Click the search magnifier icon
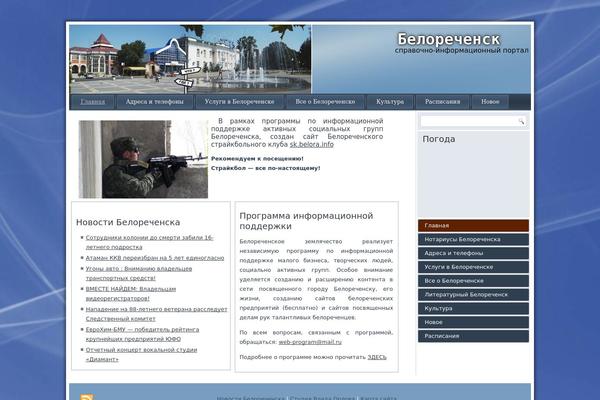The image size is (600, 400). (x=521, y=121)
